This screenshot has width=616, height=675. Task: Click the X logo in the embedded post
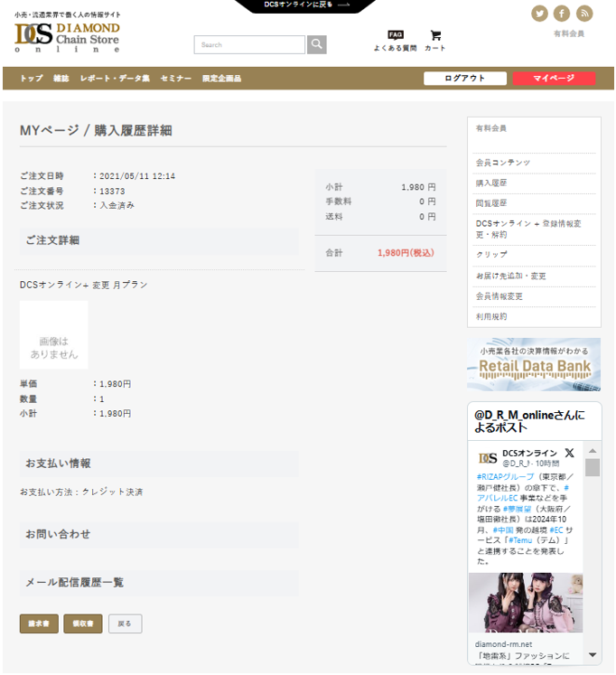coord(569,453)
